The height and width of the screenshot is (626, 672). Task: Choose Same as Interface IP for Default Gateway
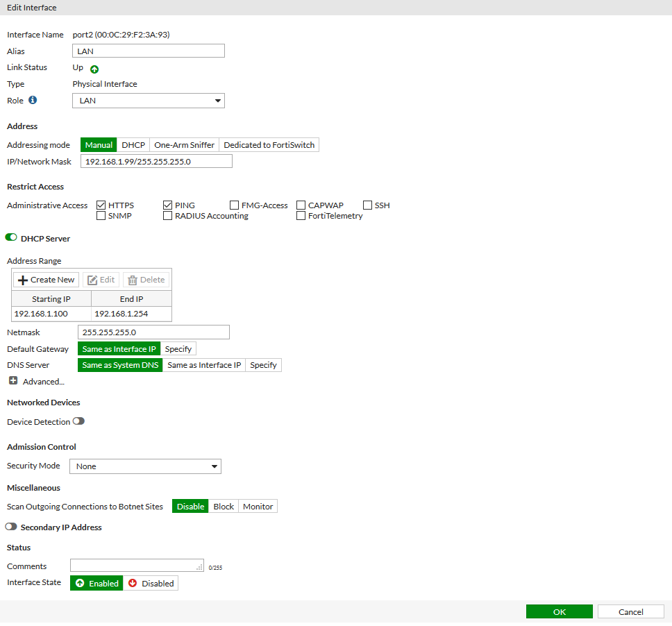[119, 349]
